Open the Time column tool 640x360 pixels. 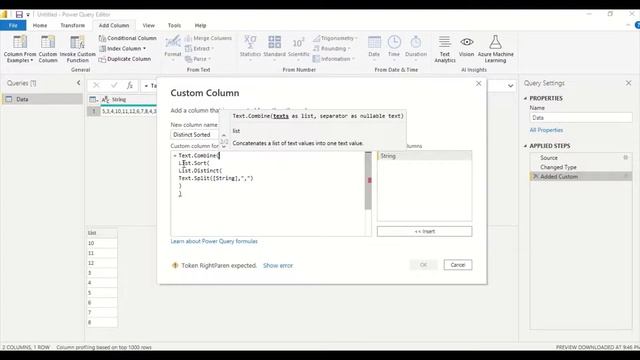point(394,48)
